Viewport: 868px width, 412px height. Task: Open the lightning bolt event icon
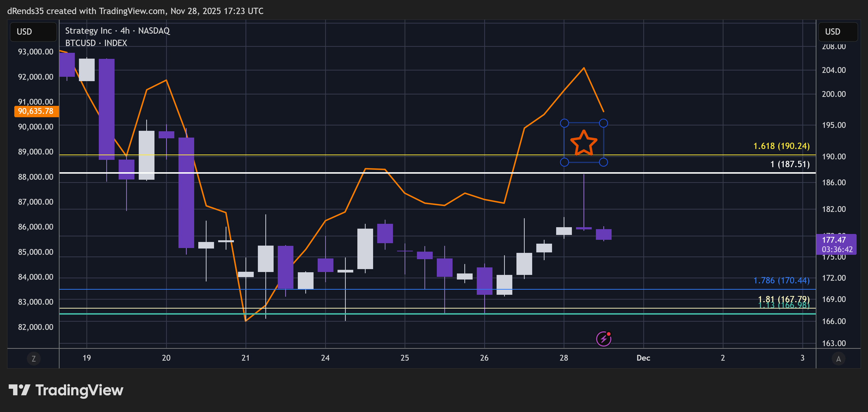pos(604,339)
